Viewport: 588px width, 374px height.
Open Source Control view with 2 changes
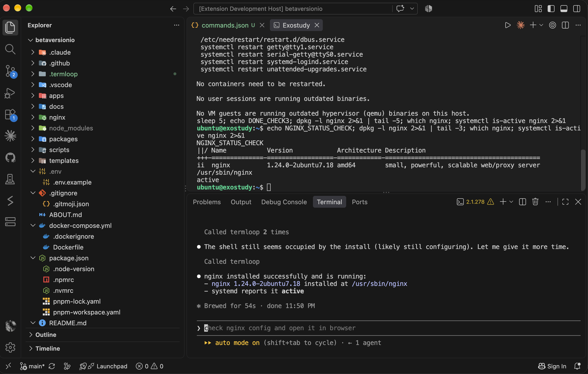coord(10,71)
